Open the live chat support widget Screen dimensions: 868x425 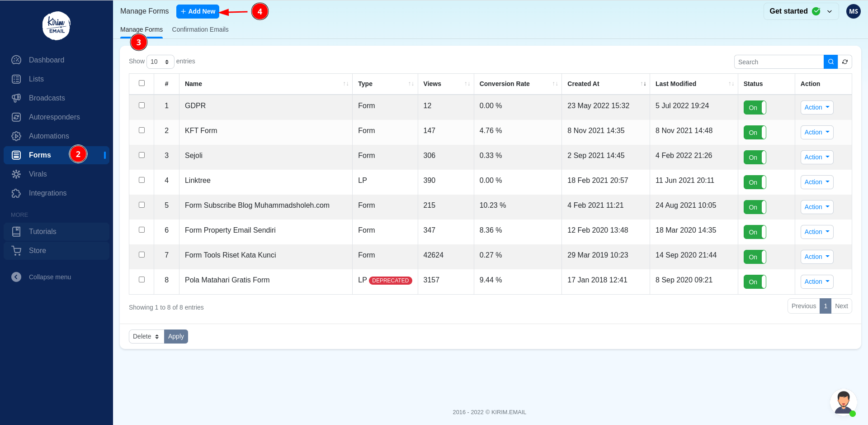(843, 402)
